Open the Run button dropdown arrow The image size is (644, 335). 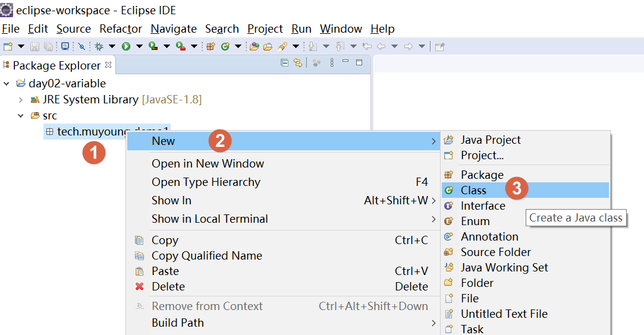pos(139,46)
